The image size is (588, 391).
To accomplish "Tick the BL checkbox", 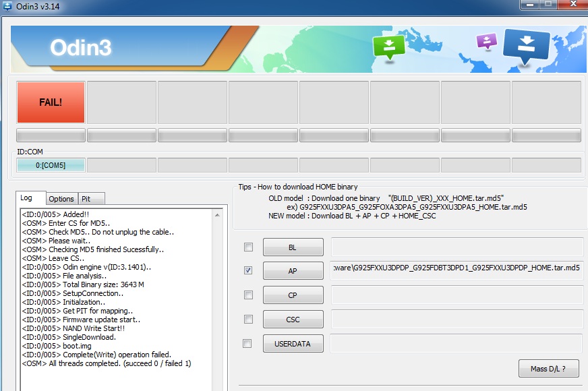I will pos(248,247).
